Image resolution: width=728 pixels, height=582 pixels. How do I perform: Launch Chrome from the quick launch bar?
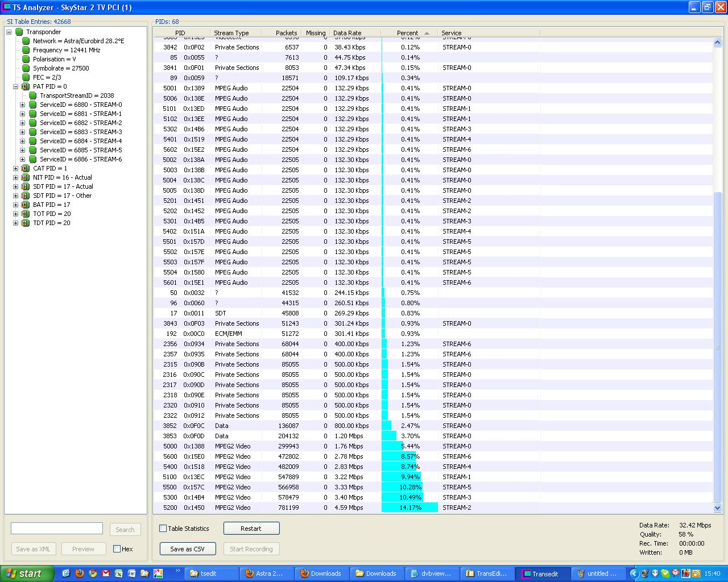click(x=92, y=573)
